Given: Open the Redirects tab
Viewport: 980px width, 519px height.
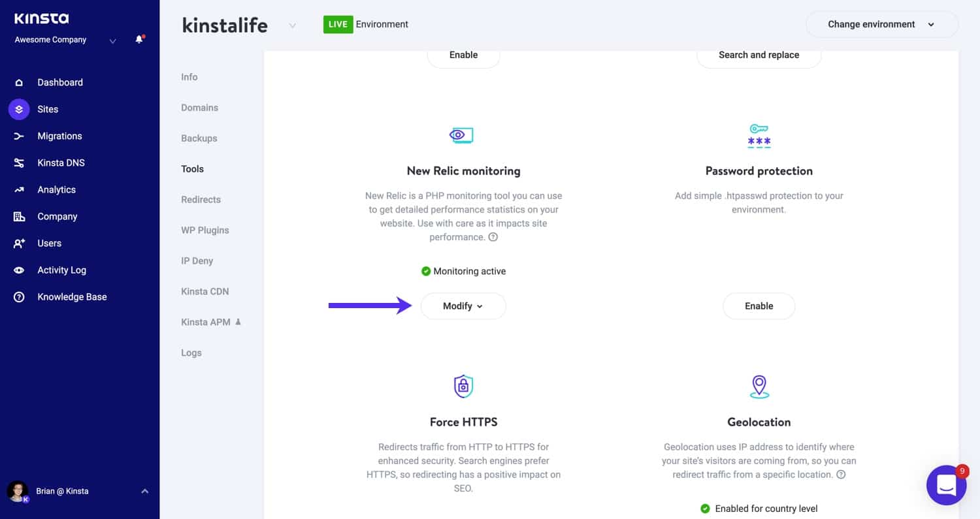Looking at the screenshot, I should point(201,199).
